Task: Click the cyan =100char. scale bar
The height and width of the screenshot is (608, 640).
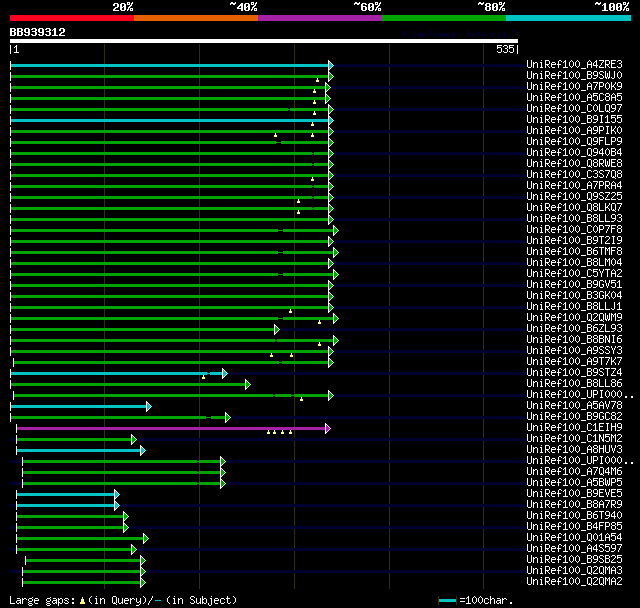Action: [x=447, y=600]
